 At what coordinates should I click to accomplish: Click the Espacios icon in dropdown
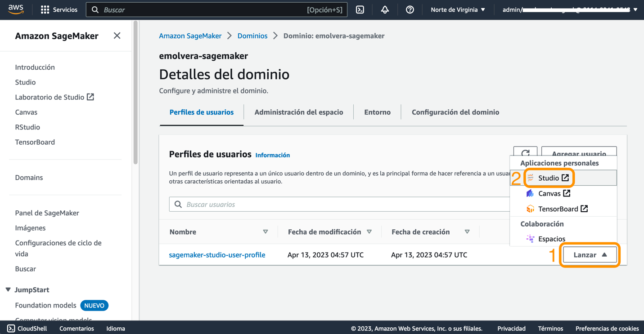tap(530, 239)
